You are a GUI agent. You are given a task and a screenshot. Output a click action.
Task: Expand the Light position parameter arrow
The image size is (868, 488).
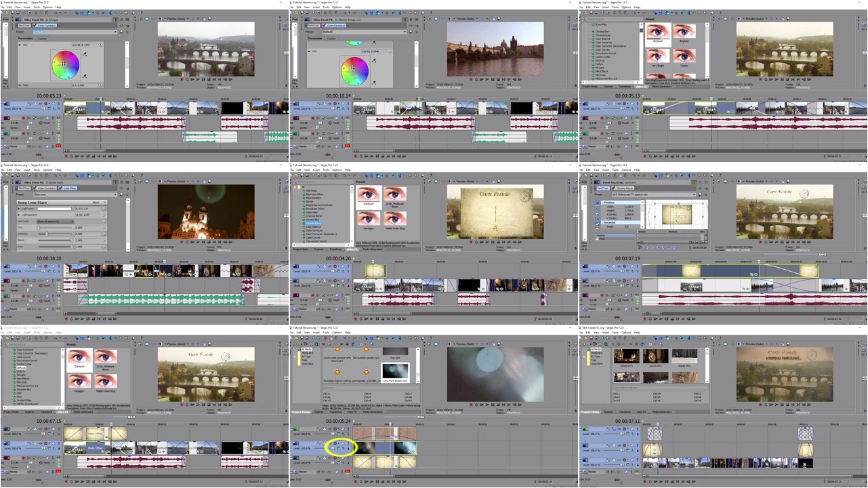coord(18,215)
